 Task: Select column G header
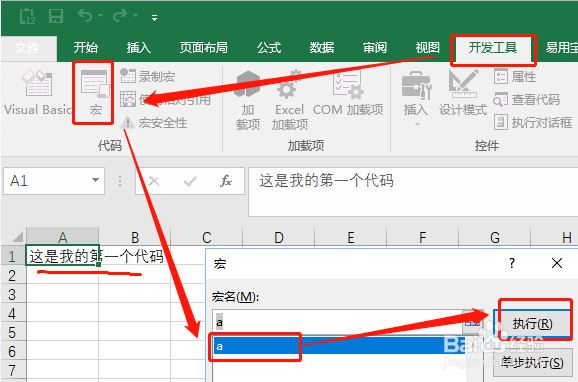click(x=494, y=237)
